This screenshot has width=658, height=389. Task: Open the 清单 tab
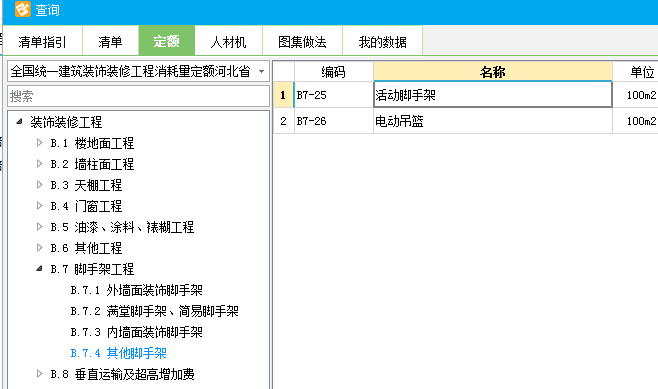[x=110, y=41]
